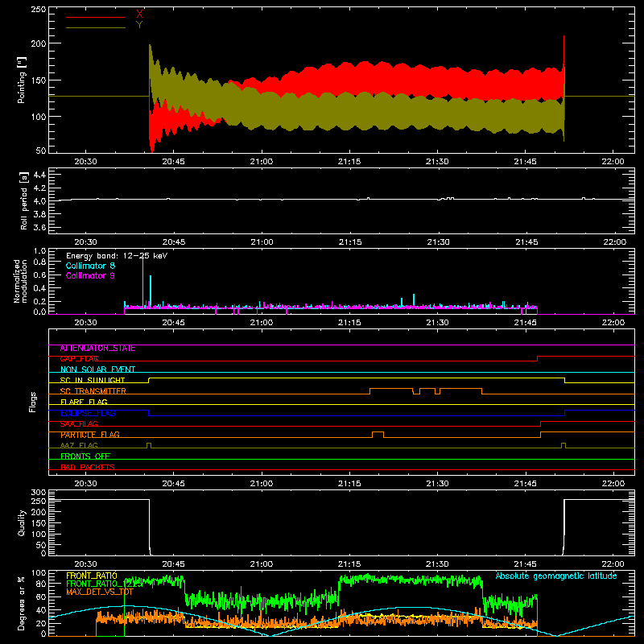Click the yellow FRONT_RATIO legend entry
Image resolution: width=644 pixels, height=644 pixels.
click(92, 576)
